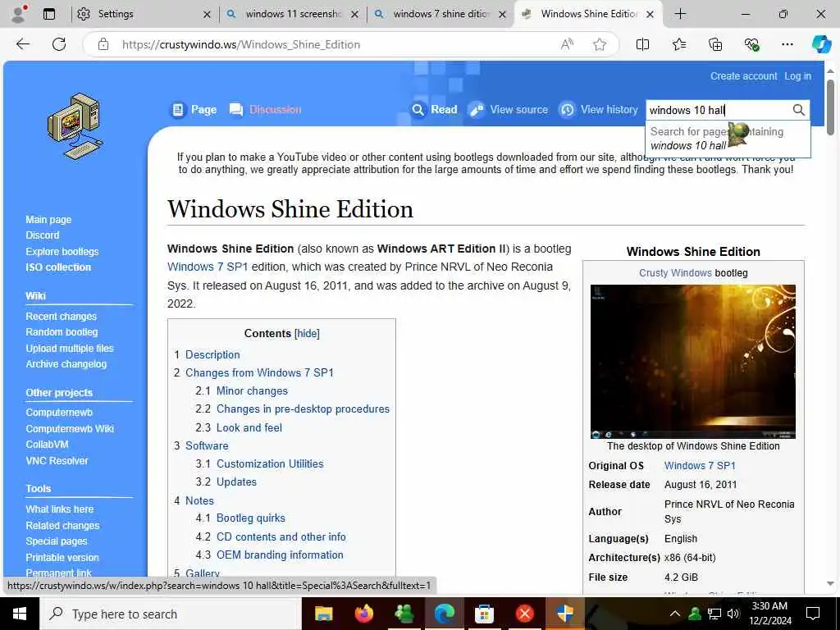840x630 pixels.
Task: Close the Settings tab
Action: pos(208,15)
